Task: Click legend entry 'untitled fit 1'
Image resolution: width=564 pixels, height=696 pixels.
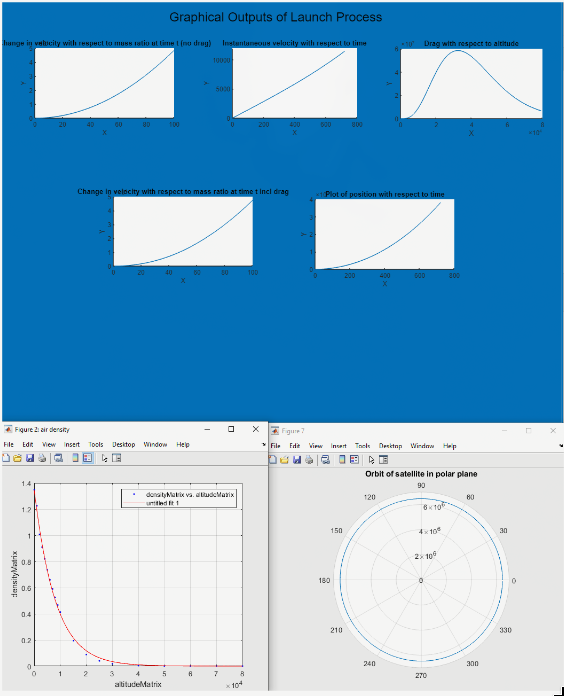Action: coord(162,503)
